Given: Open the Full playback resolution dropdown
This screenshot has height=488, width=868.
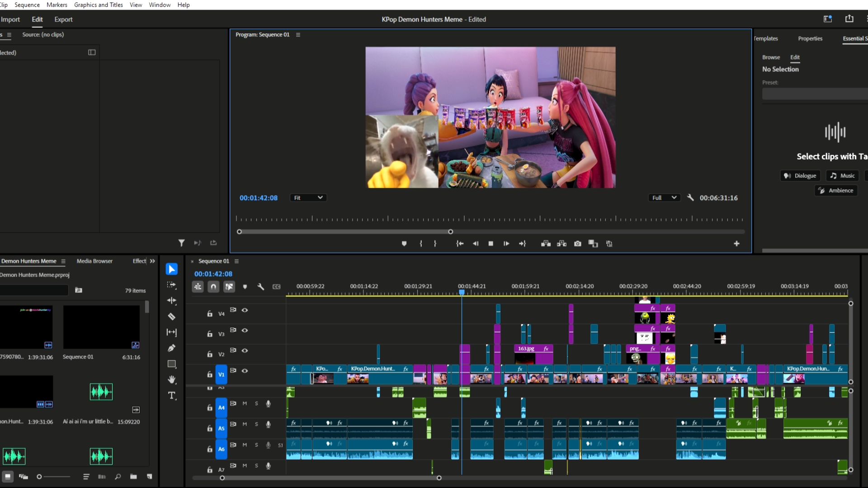Looking at the screenshot, I should tap(664, 197).
